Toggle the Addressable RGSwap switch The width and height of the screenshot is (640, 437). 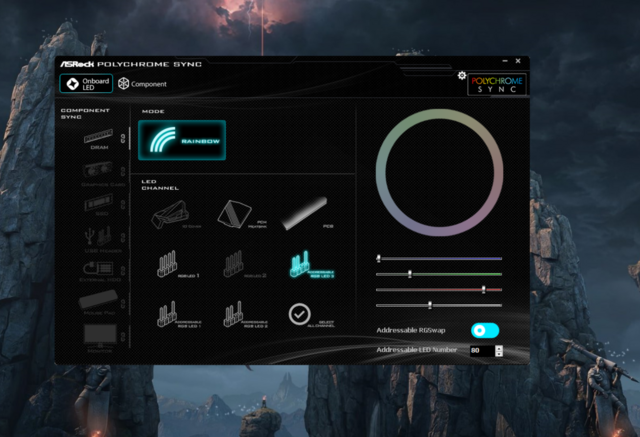484,330
